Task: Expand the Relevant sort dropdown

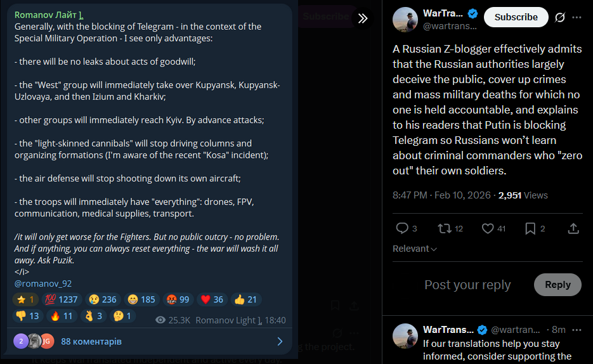Action: click(x=415, y=249)
